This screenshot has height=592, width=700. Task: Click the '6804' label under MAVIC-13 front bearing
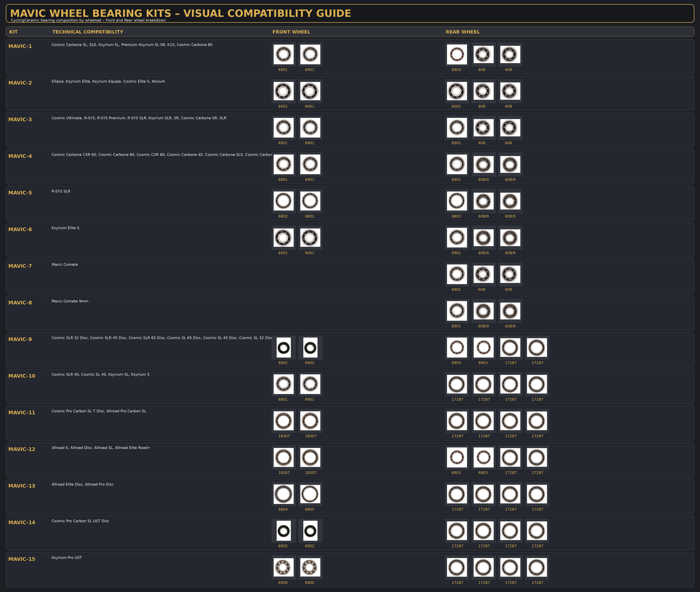pyautogui.click(x=283, y=509)
